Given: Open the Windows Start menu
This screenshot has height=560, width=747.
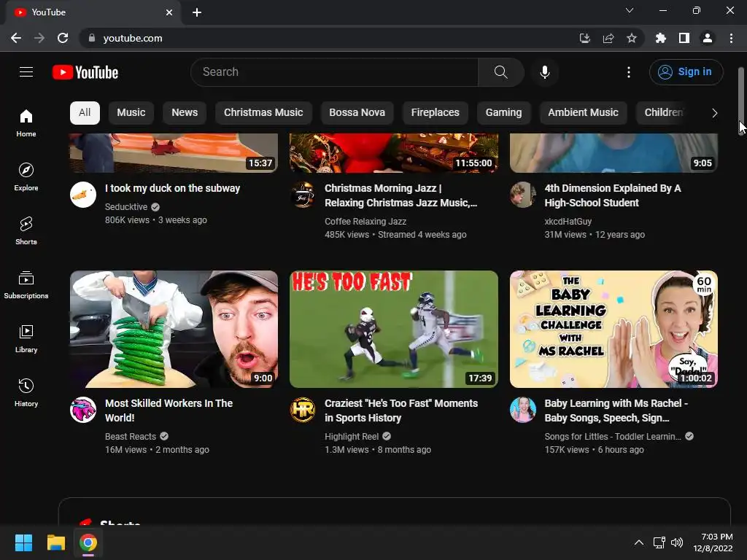Looking at the screenshot, I should coord(23,542).
